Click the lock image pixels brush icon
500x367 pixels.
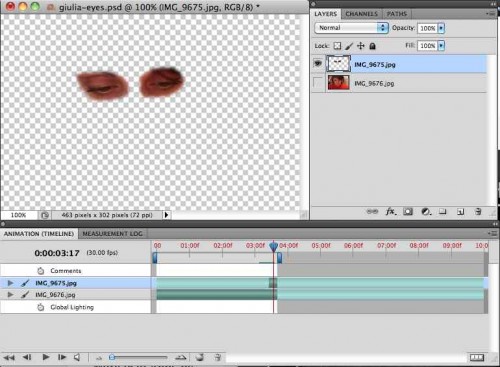click(349, 46)
